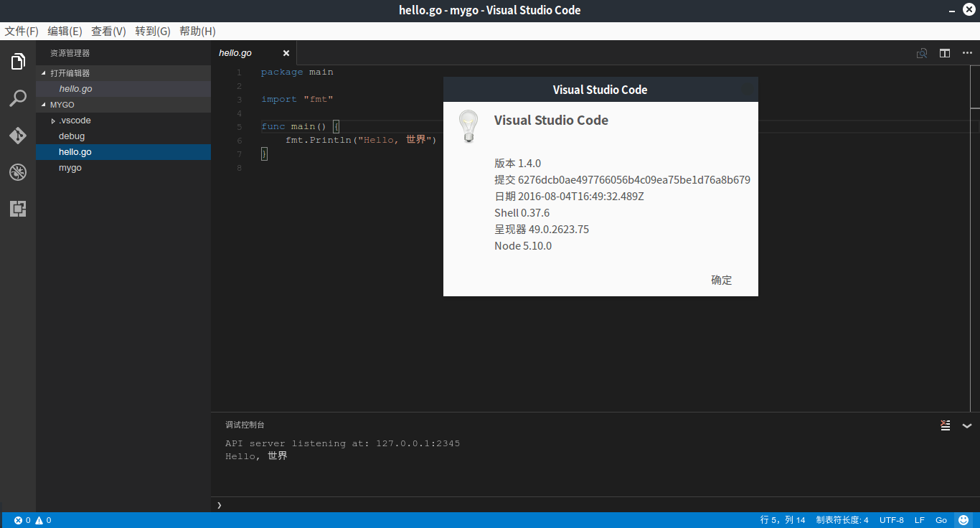Open the Git source control view

(18, 136)
